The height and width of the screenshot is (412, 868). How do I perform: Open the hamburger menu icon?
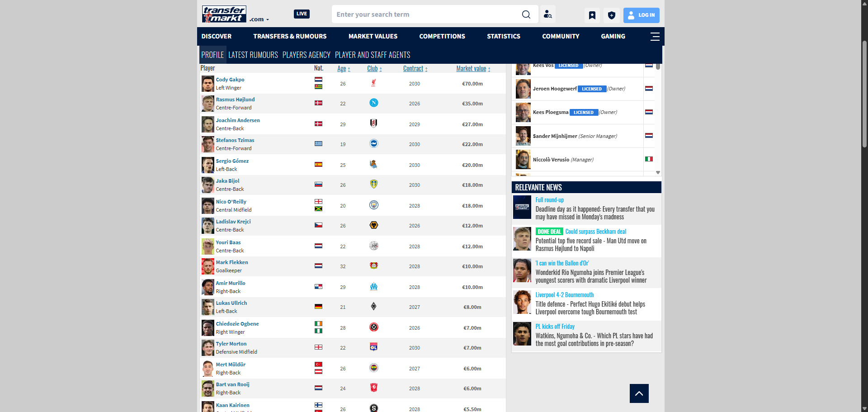pyautogui.click(x=655, y=37)
